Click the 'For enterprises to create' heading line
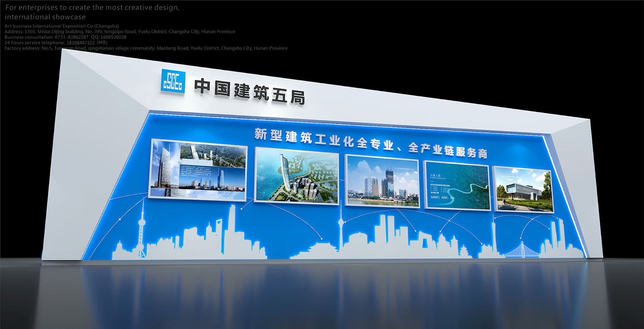This screenshot has width=644, height=329. pyautogui.click(x=92, y=7)
